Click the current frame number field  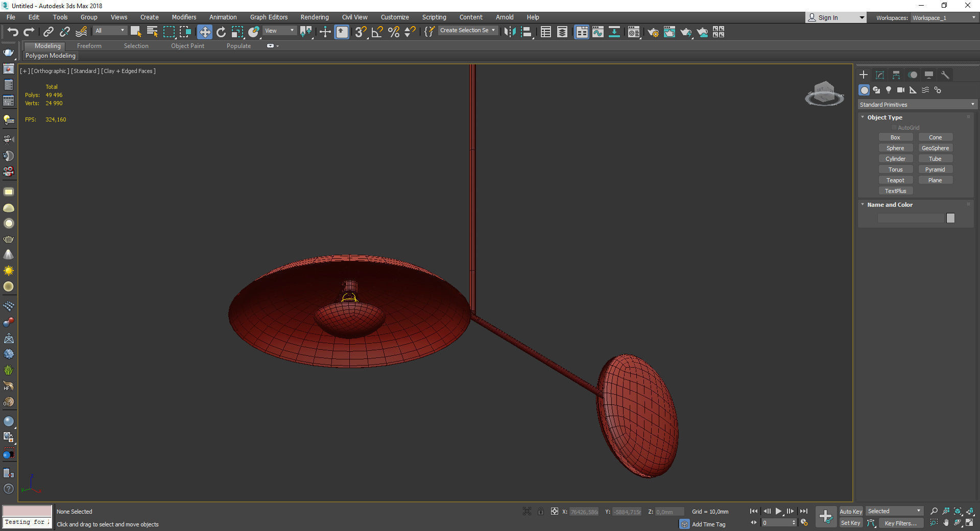777,523
